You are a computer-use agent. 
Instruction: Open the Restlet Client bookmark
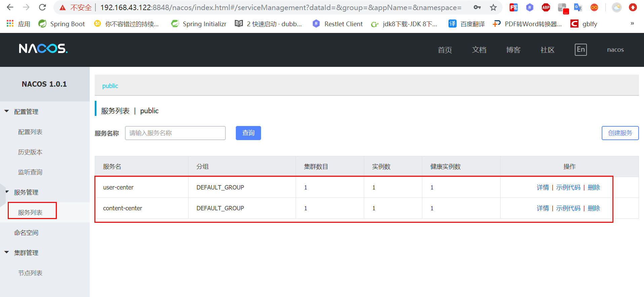(338, 24)
